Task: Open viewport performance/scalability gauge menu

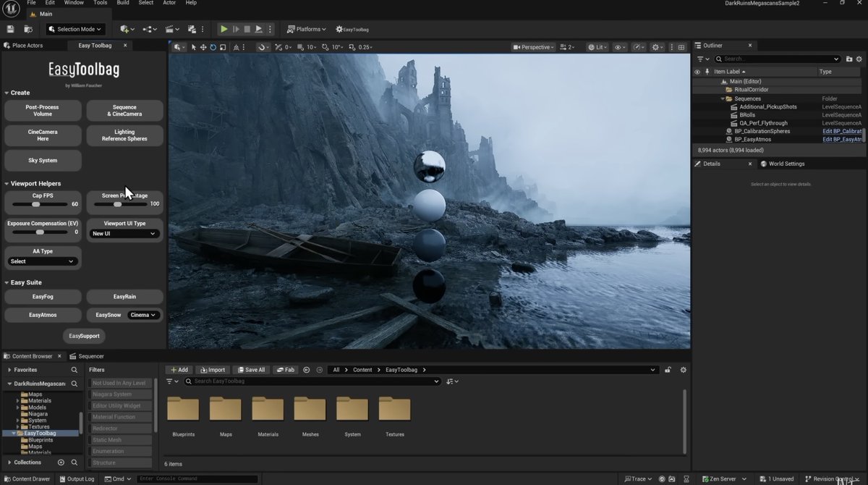Action: (639, 47)
